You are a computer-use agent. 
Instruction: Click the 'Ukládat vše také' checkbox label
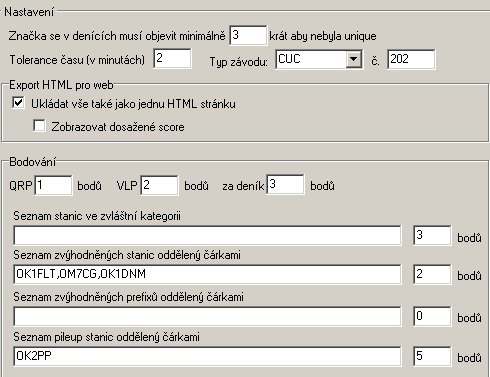133,104
